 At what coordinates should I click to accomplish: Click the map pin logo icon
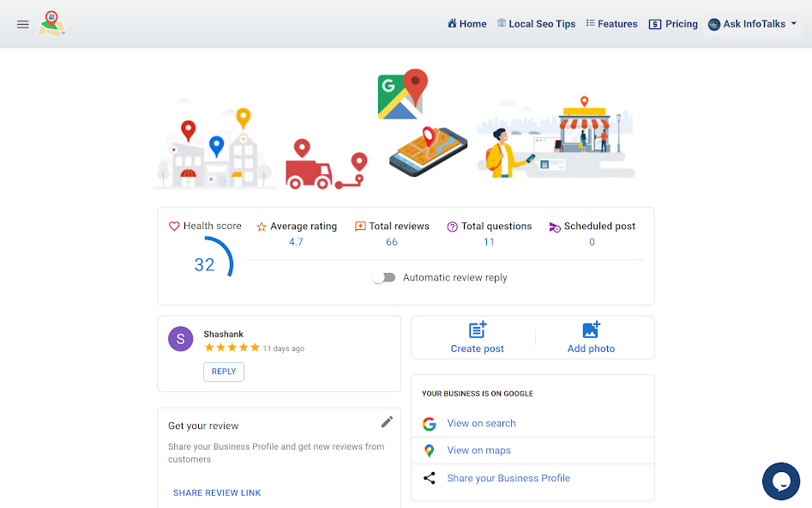coord(51,24)
